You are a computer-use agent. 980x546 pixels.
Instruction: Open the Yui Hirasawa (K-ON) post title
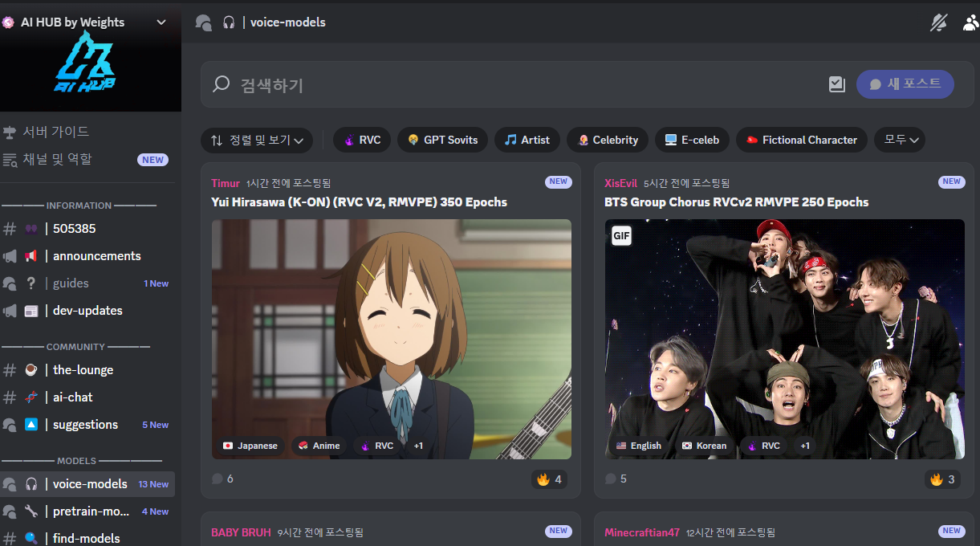359,202
